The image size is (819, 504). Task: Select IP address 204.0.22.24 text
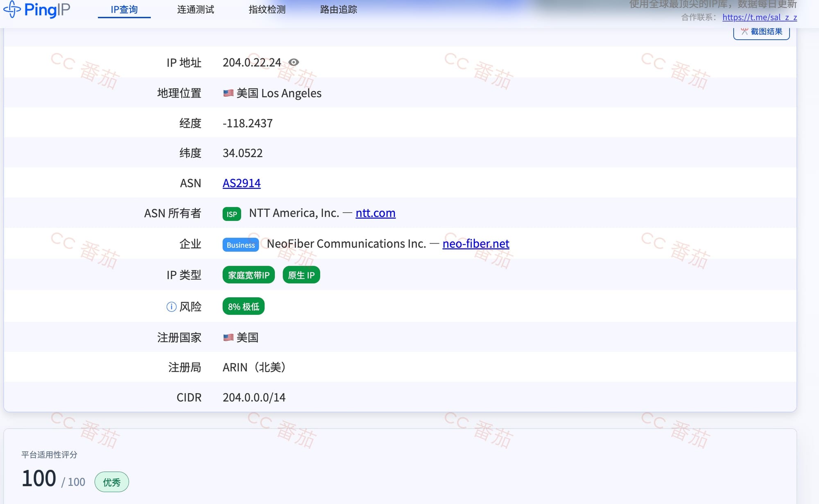pyautogui.click(x=252, y=62)
